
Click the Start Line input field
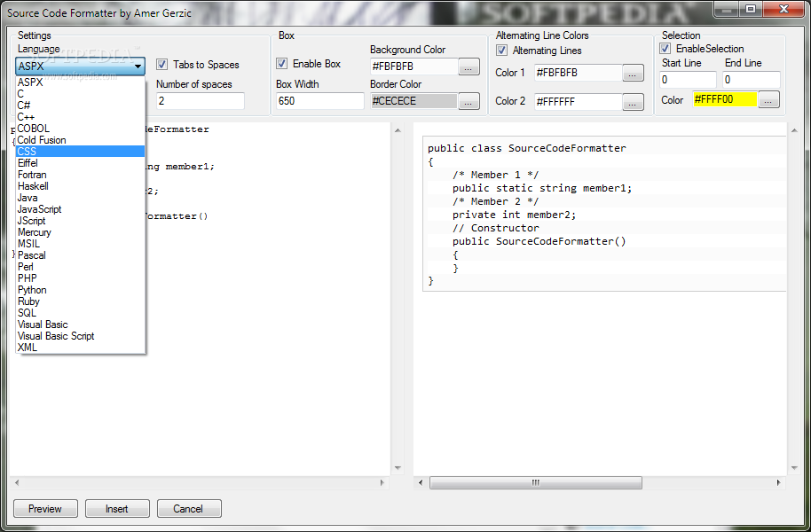tap(689, 80)
